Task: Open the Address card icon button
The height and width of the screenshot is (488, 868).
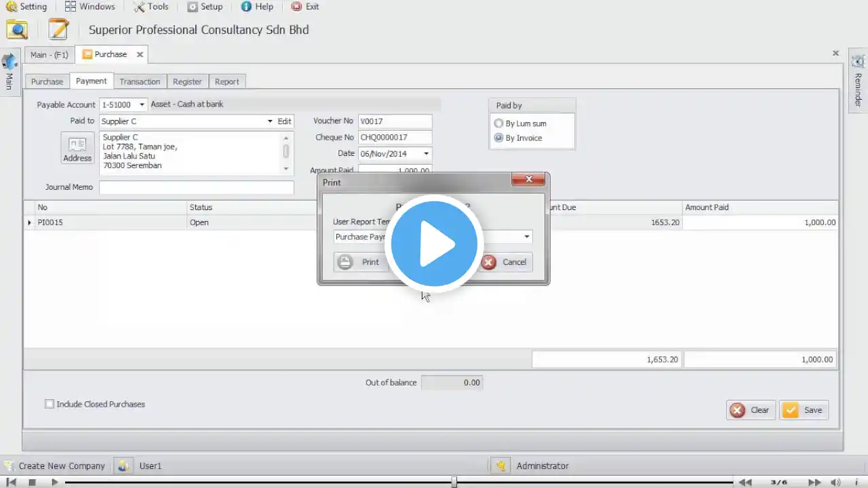Action: (77, 148)
